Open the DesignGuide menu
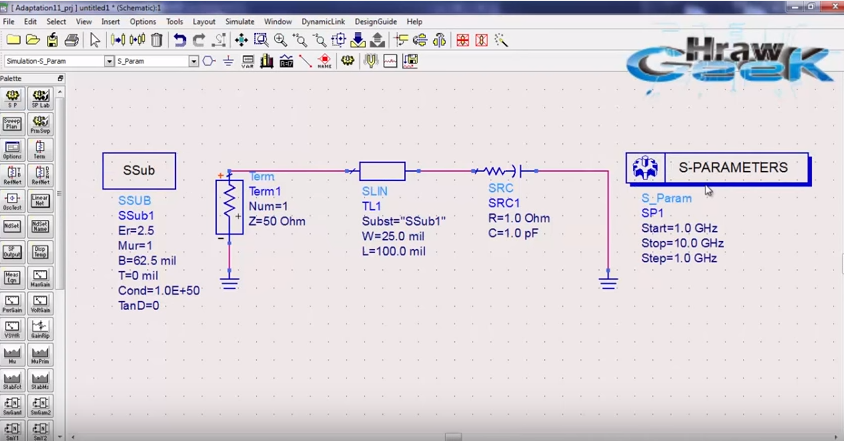Screen dimensions: 844x441 coord(376,22)
